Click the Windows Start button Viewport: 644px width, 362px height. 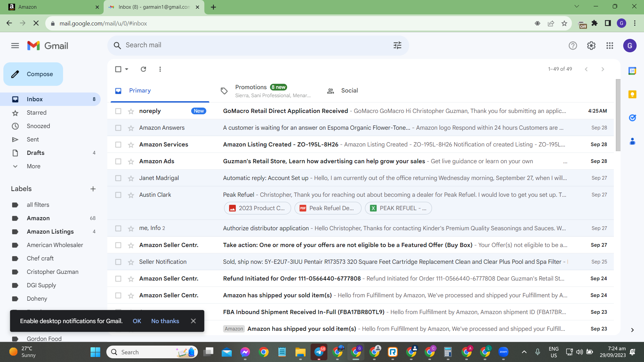[x=95, y=352]
